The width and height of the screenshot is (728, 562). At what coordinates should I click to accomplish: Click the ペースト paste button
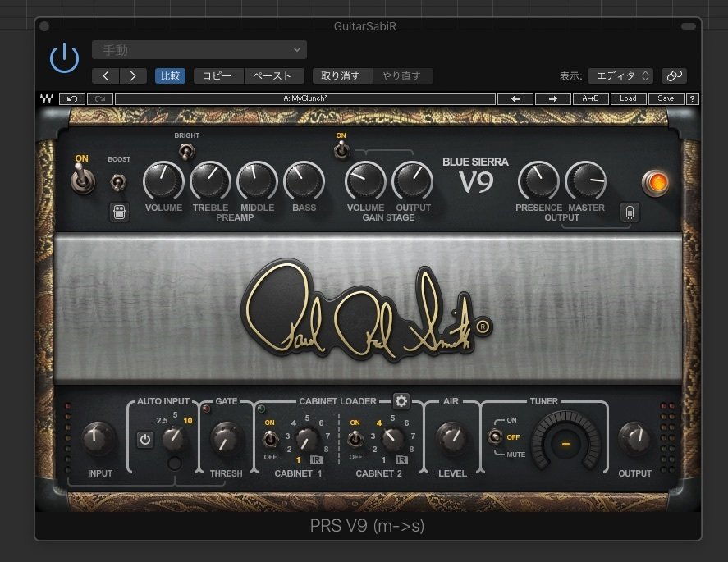[274, 75]
